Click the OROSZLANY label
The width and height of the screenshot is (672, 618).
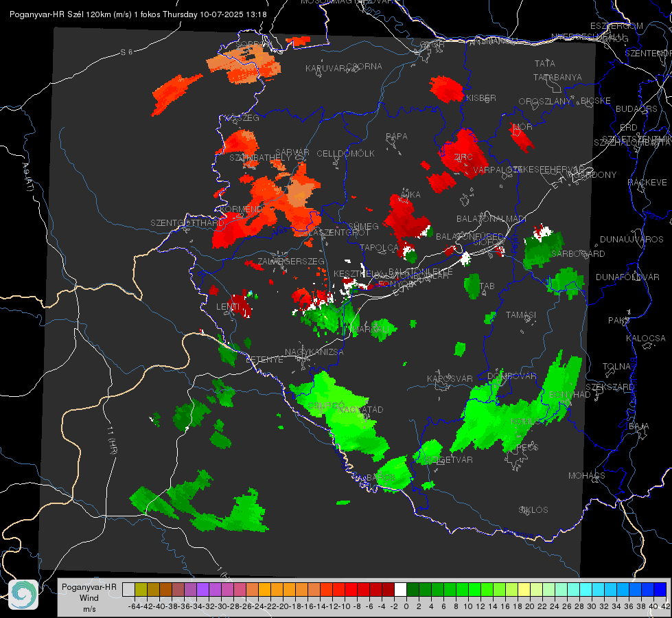click(x=545, y=101)
